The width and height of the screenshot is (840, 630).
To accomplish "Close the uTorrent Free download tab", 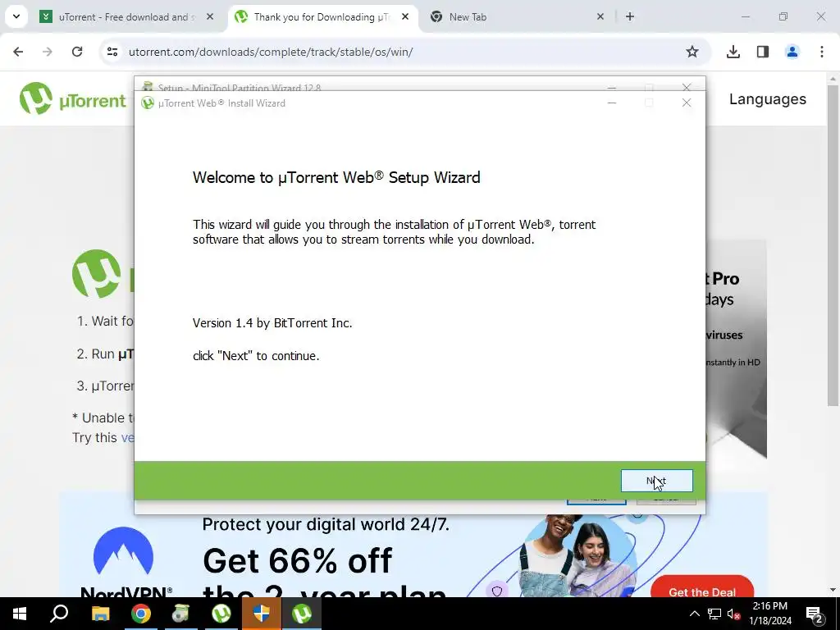I will pos(210,16).
